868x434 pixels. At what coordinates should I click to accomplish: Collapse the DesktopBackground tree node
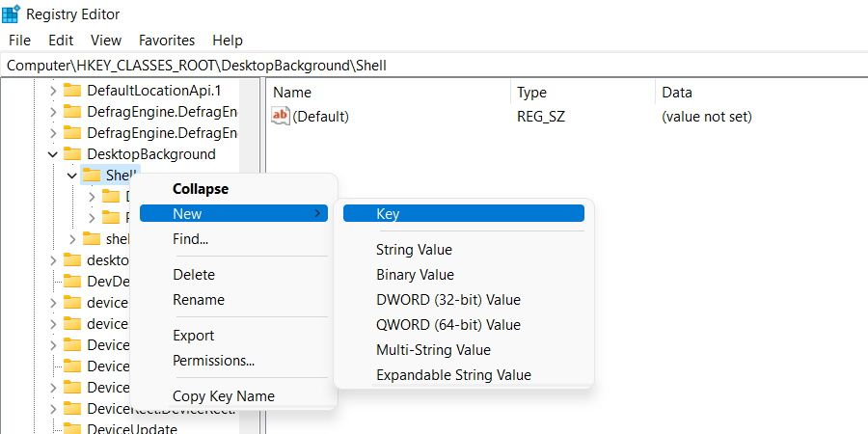click(52, 154)
